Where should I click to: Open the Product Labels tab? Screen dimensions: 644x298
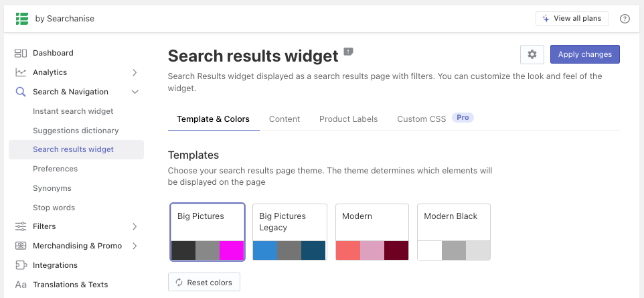(348, 119)
